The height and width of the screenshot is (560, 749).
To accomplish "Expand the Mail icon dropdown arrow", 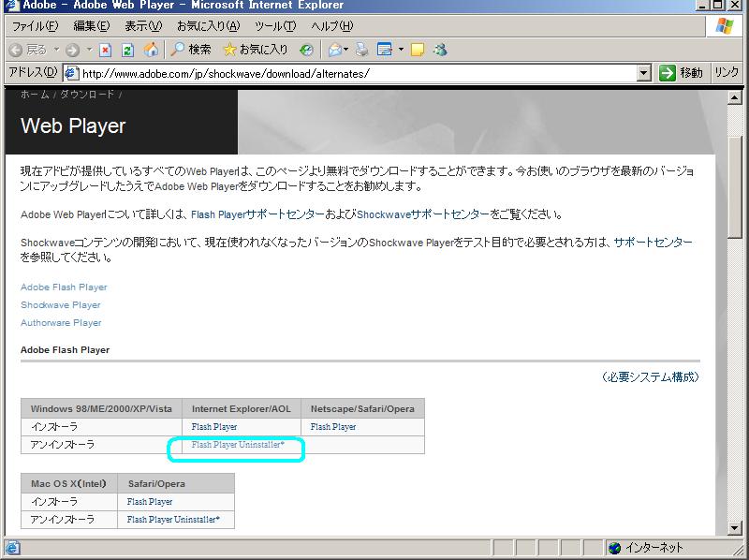I will click(345, 50).
